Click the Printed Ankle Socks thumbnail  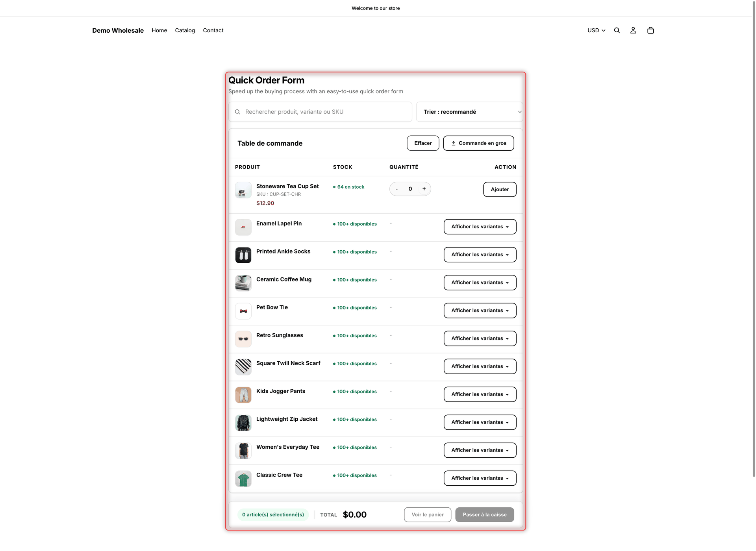243,255
